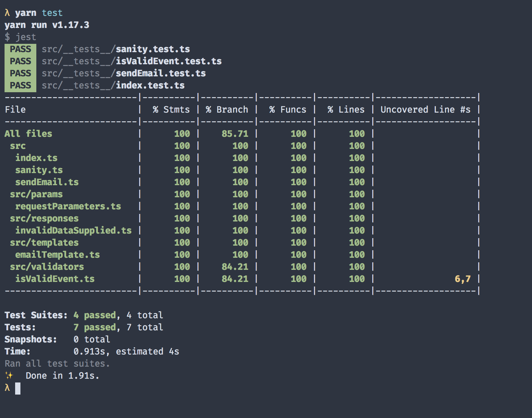The width and height of the screenshot is (532, 418).
Task: Select the isValidEvent.ts row in coverage table
Action: pos(55,279)
